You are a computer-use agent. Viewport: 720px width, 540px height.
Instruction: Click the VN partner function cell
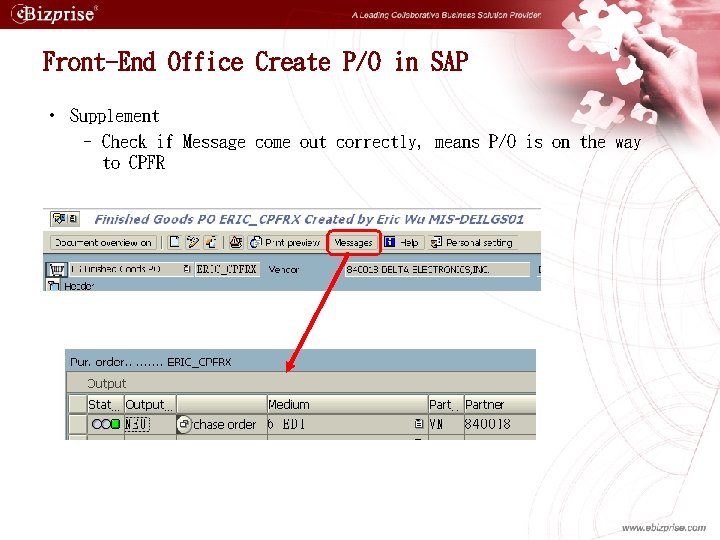coord(446,424)
